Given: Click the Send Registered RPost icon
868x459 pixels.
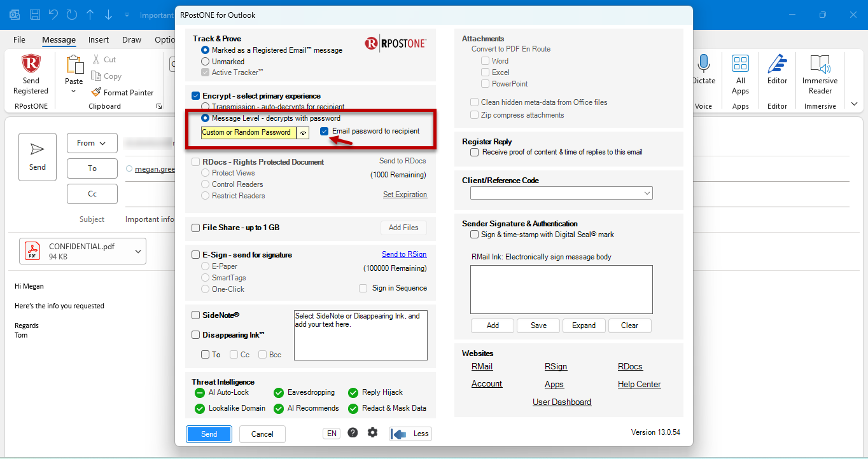Looking at the screenshot, I should click(x=31, y=65).
